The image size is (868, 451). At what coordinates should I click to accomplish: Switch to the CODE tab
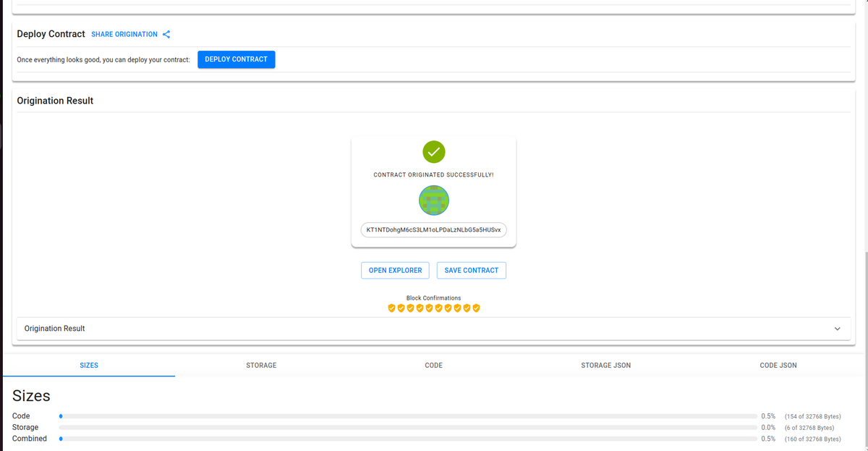coord(434,366)
